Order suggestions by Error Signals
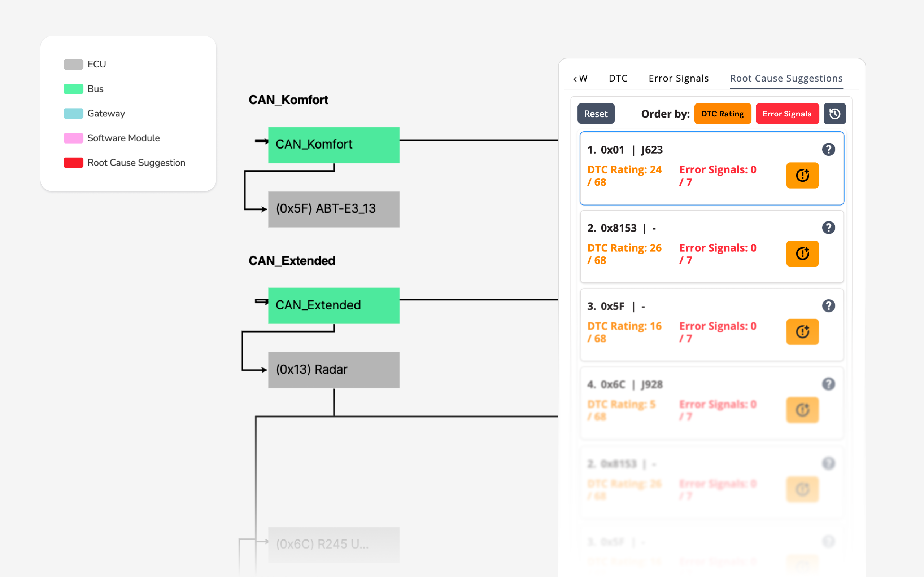Screen dimensions: 924x577 pyautogui.click(x=787, y=114)
